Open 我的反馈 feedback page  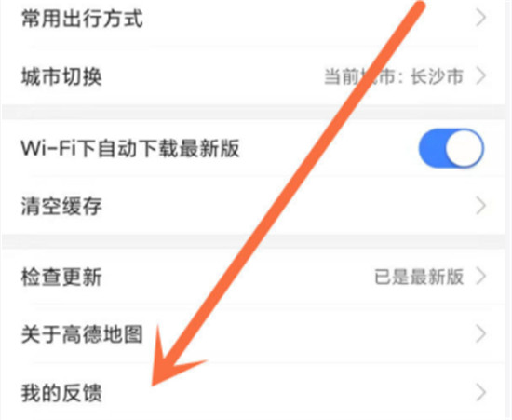click(x=254, y=392)
